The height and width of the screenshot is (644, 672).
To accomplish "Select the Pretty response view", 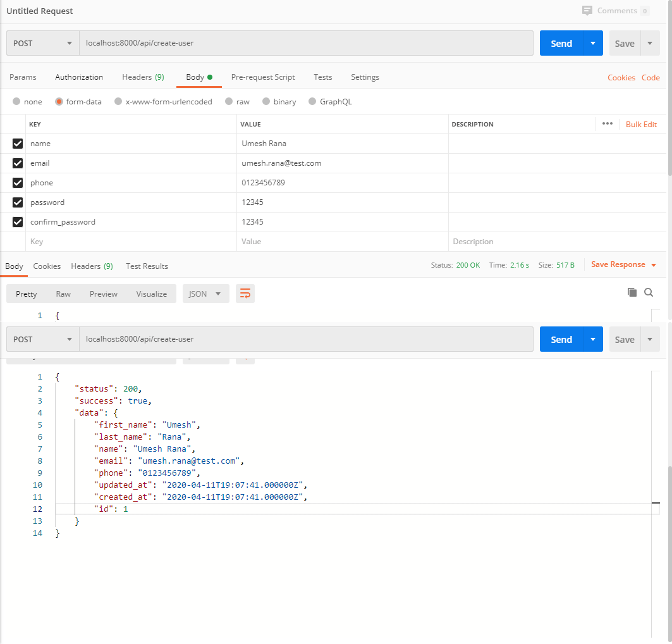I will point(26,294).
